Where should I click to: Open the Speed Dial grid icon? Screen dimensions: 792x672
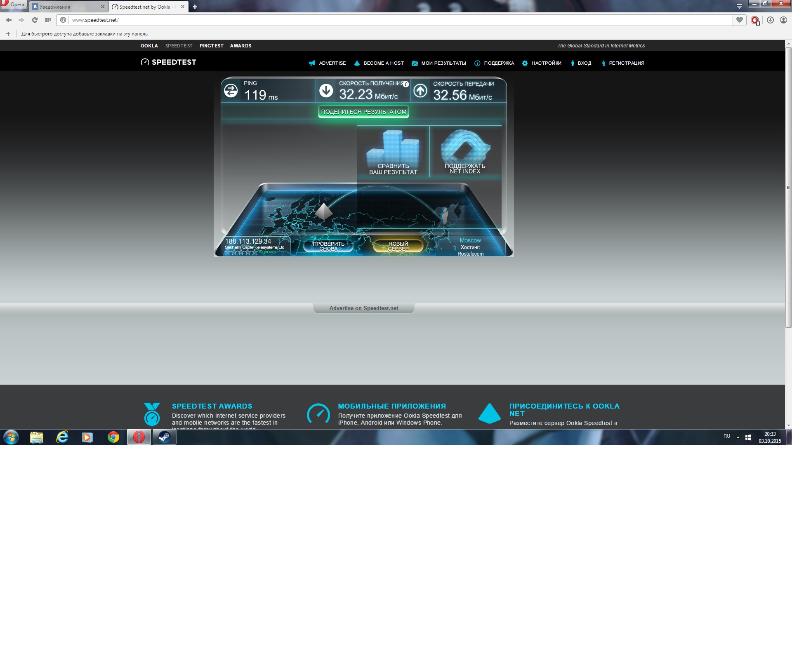pos(48,20)
